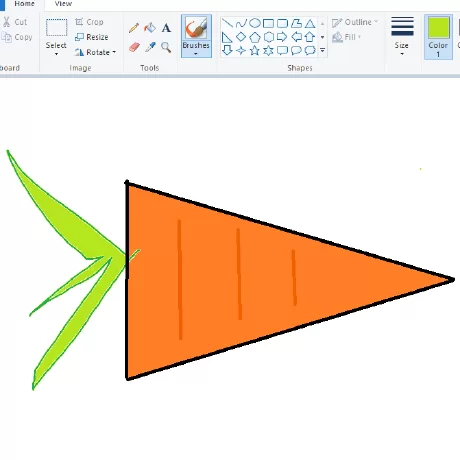Image resolution: width=460 pixels, height=460 pixels.
Task: Switch to the View tab
Action: (x=63, y=4)
